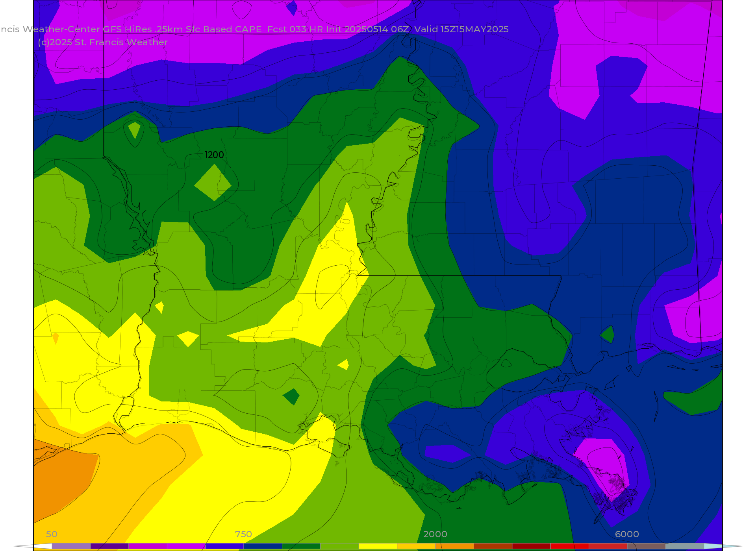Select the orange swatch in the colorbar

[454, 546]
